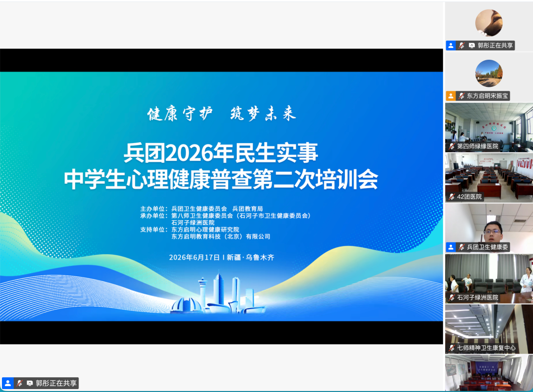This screenshot has height=392, width=533.
Task: Click the 东方启明宋振宝 name label
Action: tap(488, 96)
